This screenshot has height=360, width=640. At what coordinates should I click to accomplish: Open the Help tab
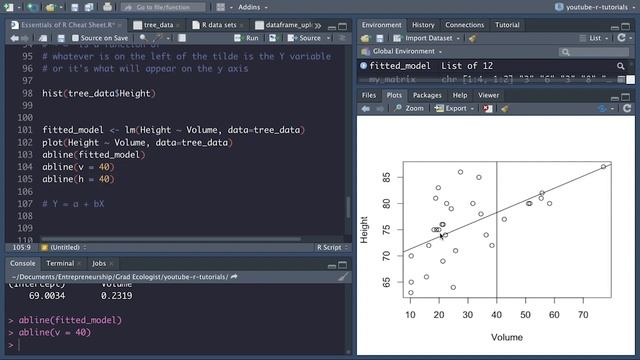(x=460, y=95)
